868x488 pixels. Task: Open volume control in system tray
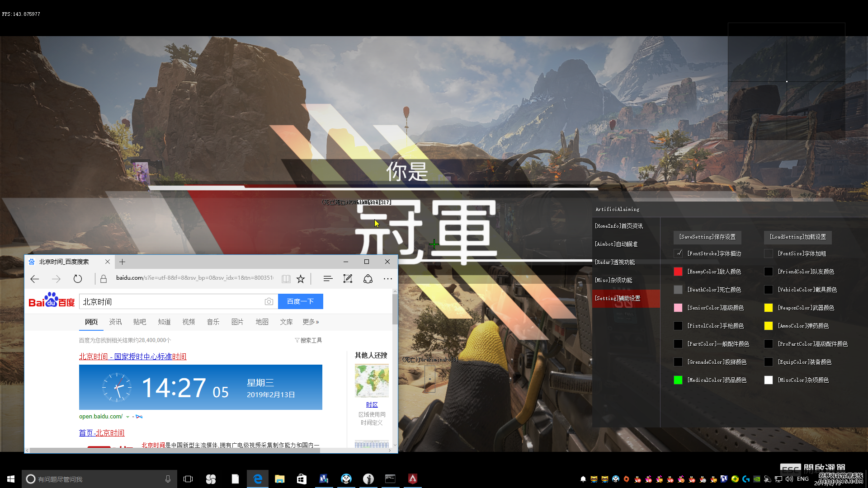click(789, 479)
